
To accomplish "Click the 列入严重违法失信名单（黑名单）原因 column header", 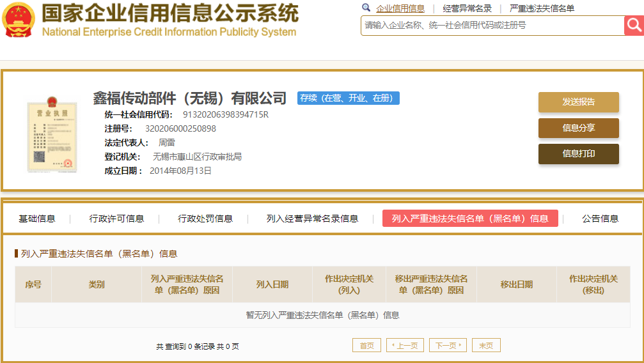I will (x=187, y=284).
